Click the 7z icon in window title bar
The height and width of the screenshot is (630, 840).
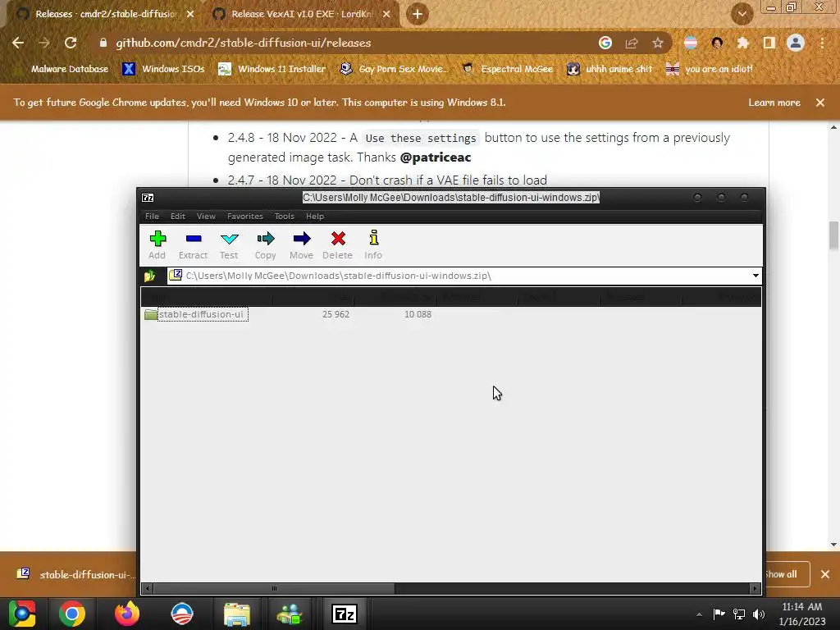click(x=148, y=198)
